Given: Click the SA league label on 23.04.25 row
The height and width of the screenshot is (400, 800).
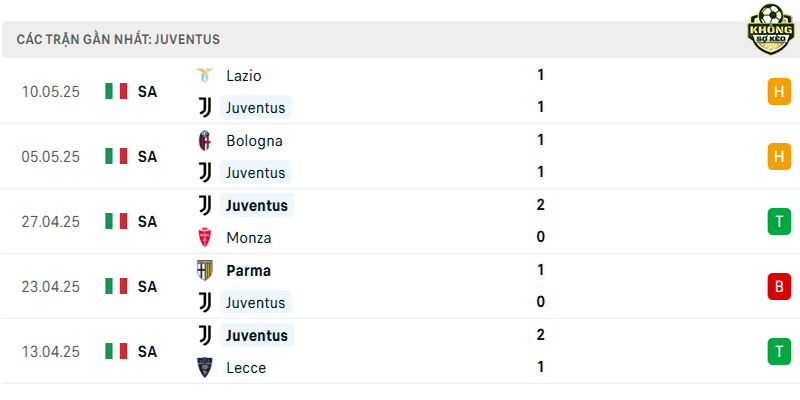Looking at the screenshot, I should (x=147, y=287).
